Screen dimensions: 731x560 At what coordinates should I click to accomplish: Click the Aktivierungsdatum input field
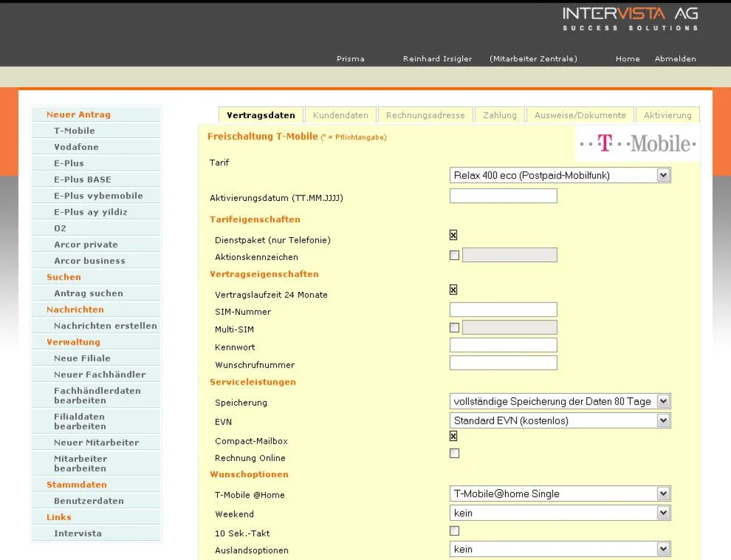tap(503, 196)
